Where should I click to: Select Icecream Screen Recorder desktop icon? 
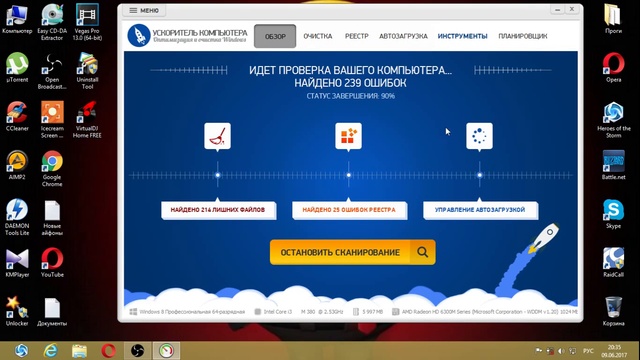coord(52,120)
